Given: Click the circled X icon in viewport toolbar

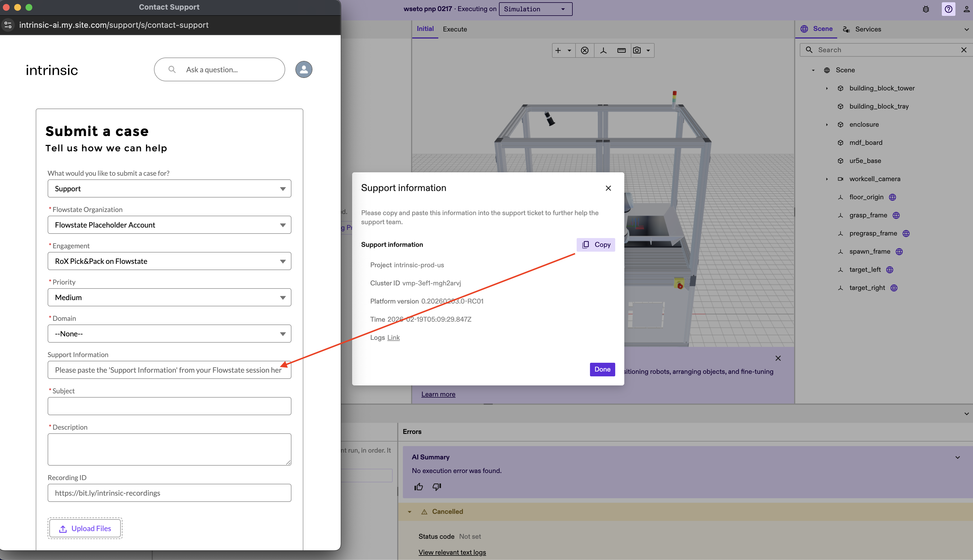Looking at the screenshot, I should (x=584, y=50).
